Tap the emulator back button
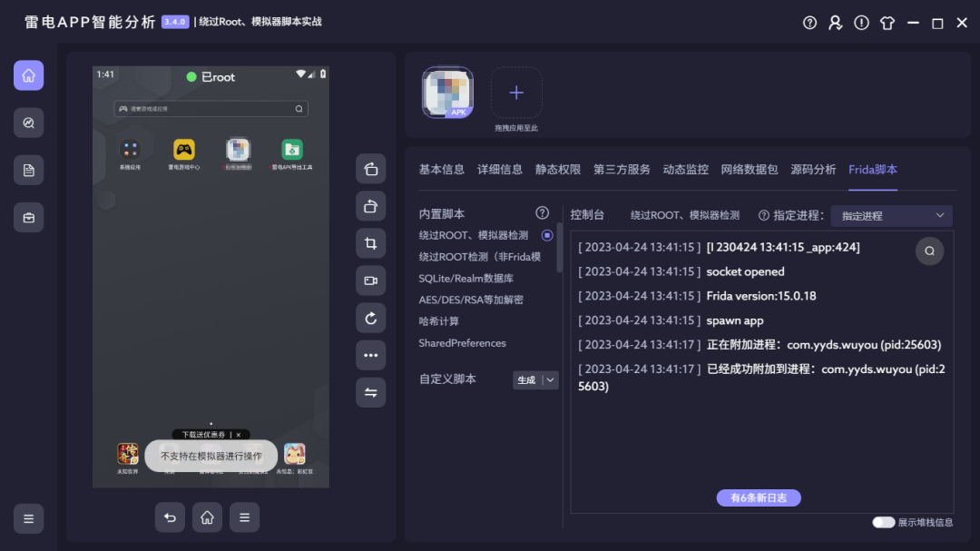The width and height of the screenshot is (980, 551). click(x=170, y=517)
